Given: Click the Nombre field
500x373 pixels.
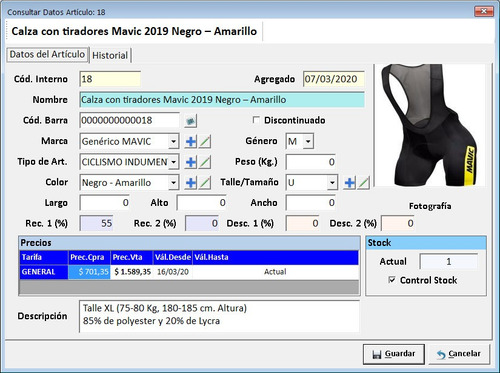Looking at the screenshot, I should tap(222, 100).
